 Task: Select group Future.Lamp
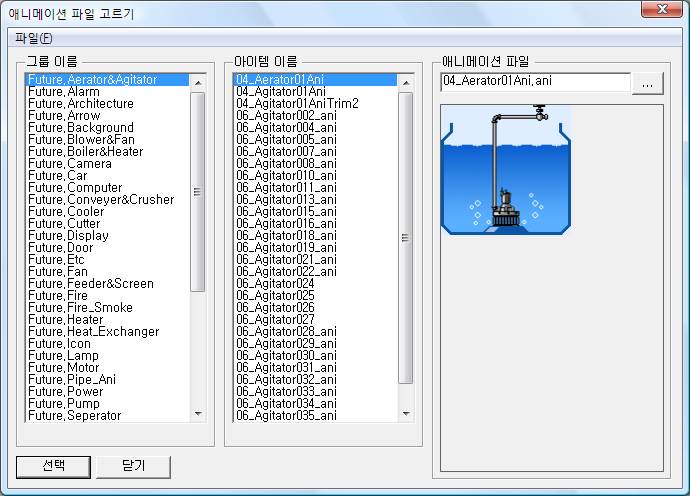[108, 356]
